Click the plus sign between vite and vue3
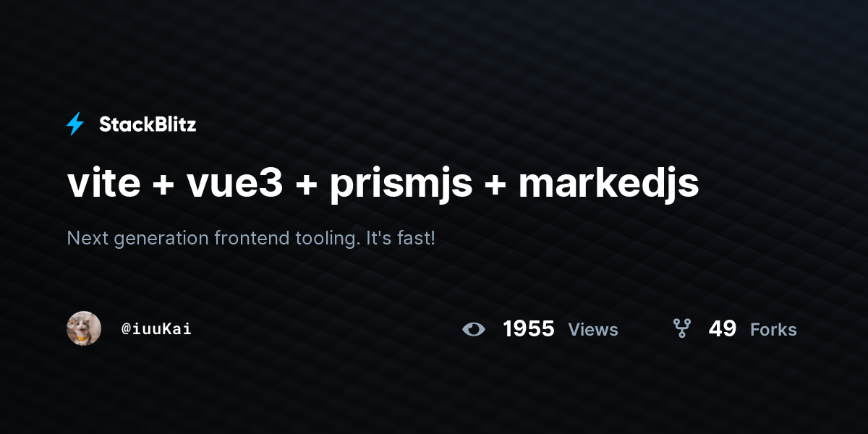Image resolution: width=868 pixels, height=434 pixels. [x=163, y=187]
